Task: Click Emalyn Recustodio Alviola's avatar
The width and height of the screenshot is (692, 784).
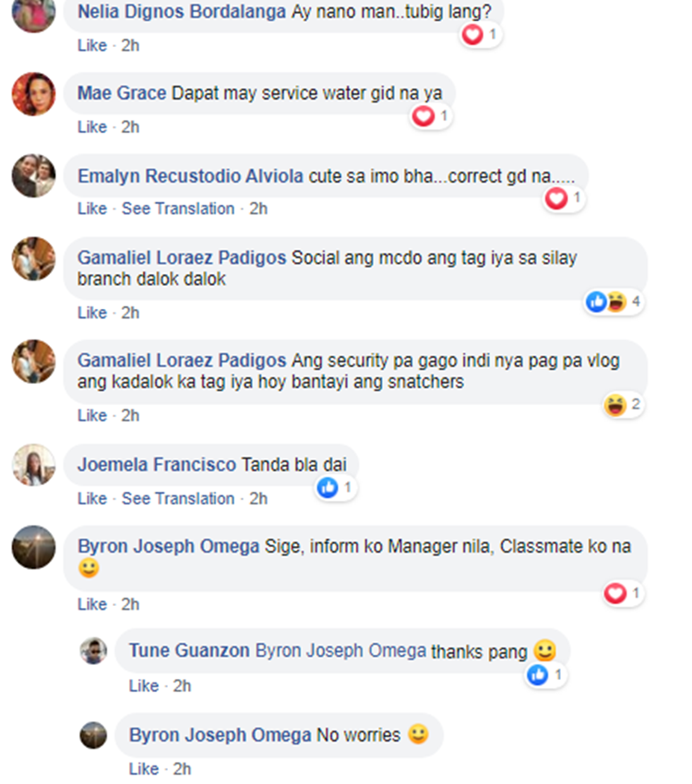Action: 33,175
